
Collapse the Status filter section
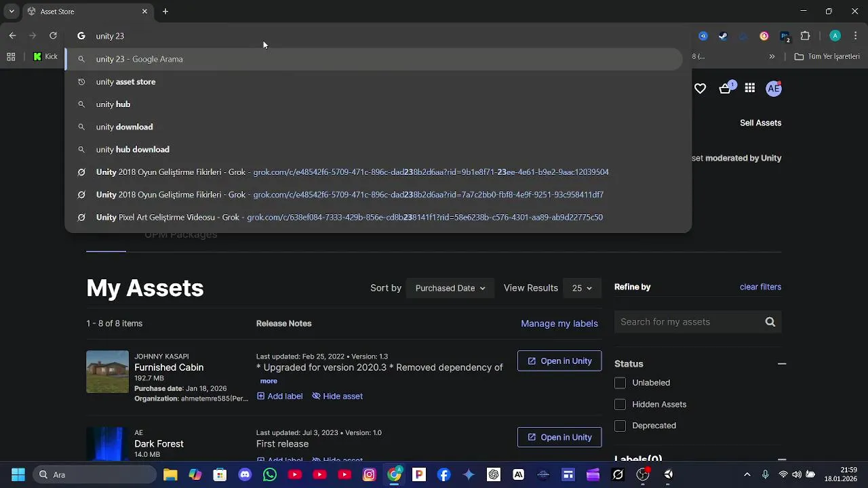click(782, 364)
